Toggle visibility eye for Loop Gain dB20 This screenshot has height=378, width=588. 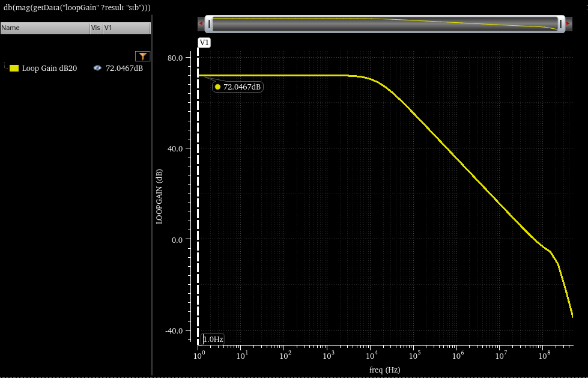click(97, 68)
